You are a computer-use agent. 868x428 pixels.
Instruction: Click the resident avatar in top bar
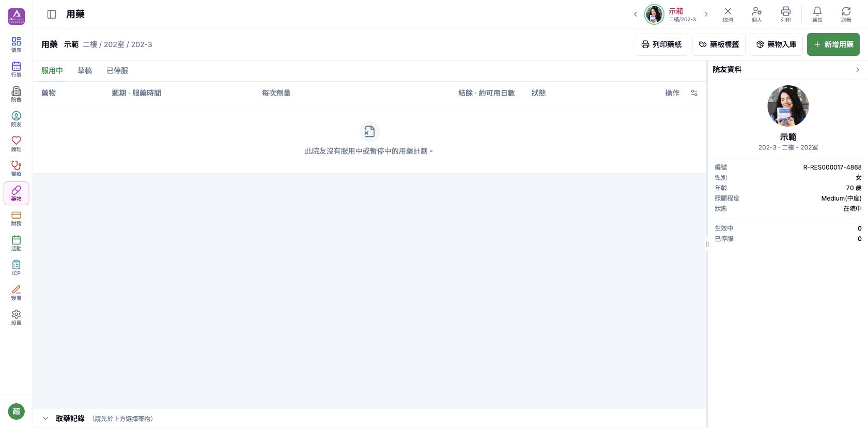coord(654,14)
